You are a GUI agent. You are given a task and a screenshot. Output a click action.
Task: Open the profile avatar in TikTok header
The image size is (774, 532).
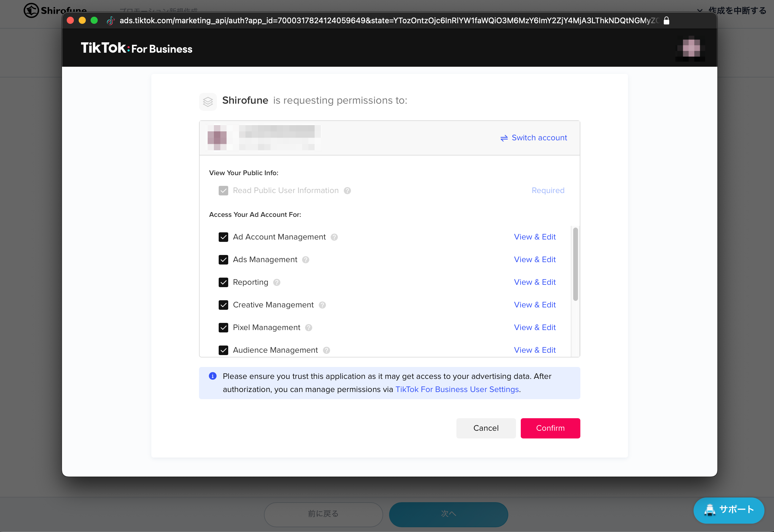pyautogui.click(x=690, y=49)
